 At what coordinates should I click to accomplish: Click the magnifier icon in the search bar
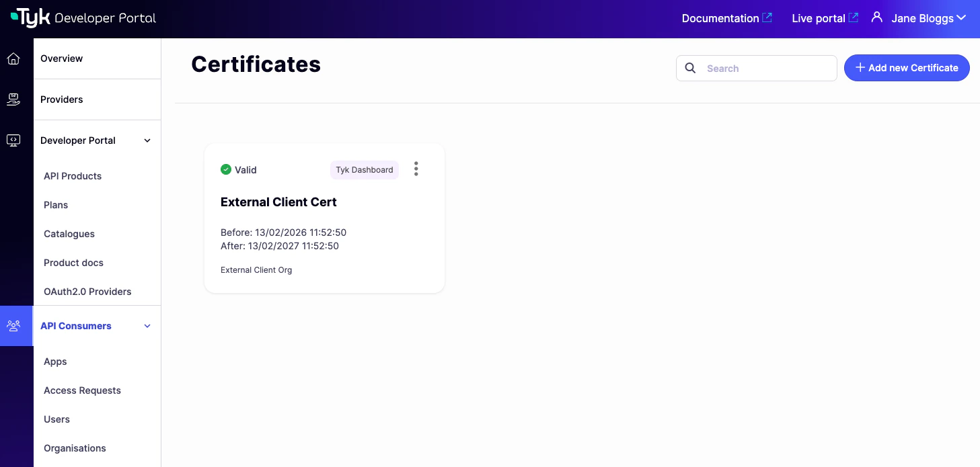(690, 68)
